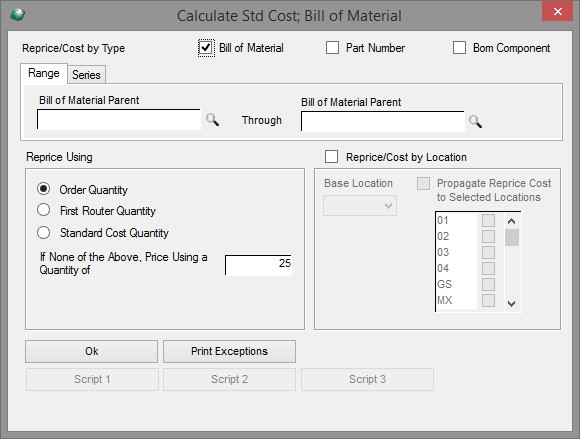Select the Order Quantity radio button

click(x=44, y=189)
